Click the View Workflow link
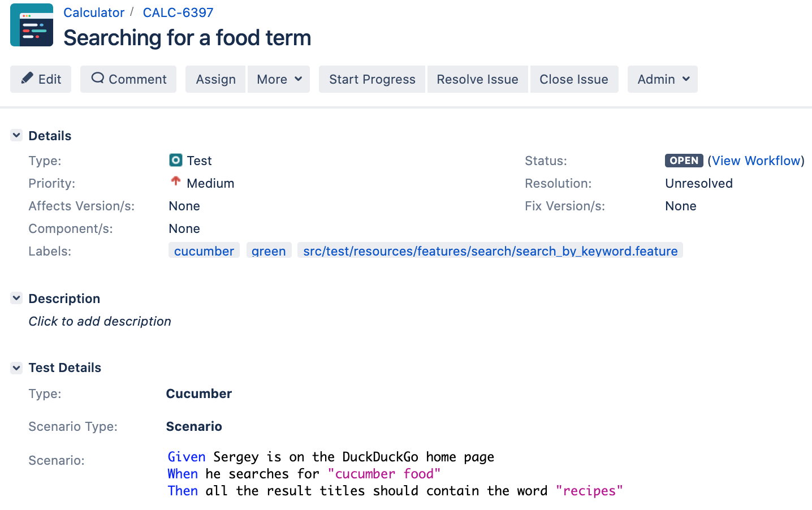Image resolution: width=812 pixels, height=510 pixels. click(757, 161)
